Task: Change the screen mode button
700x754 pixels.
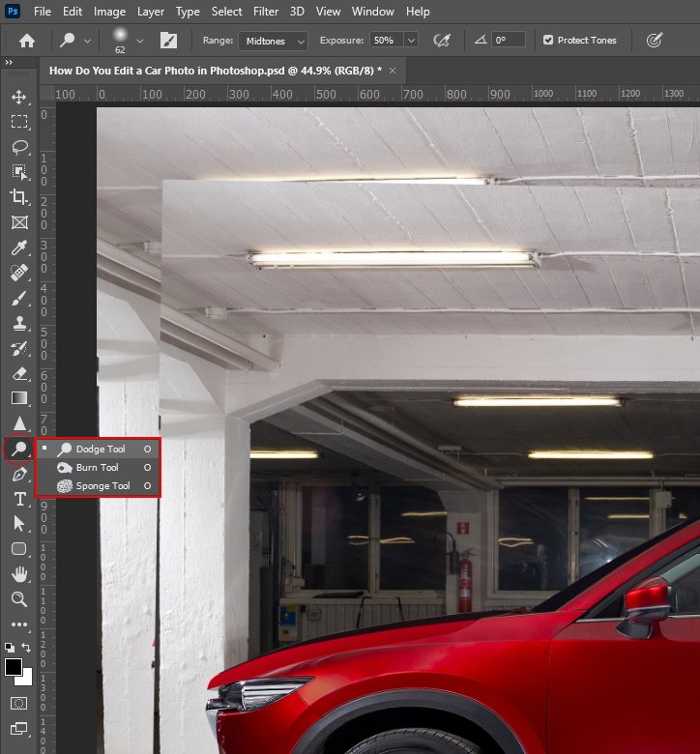Action: [19, 728]
